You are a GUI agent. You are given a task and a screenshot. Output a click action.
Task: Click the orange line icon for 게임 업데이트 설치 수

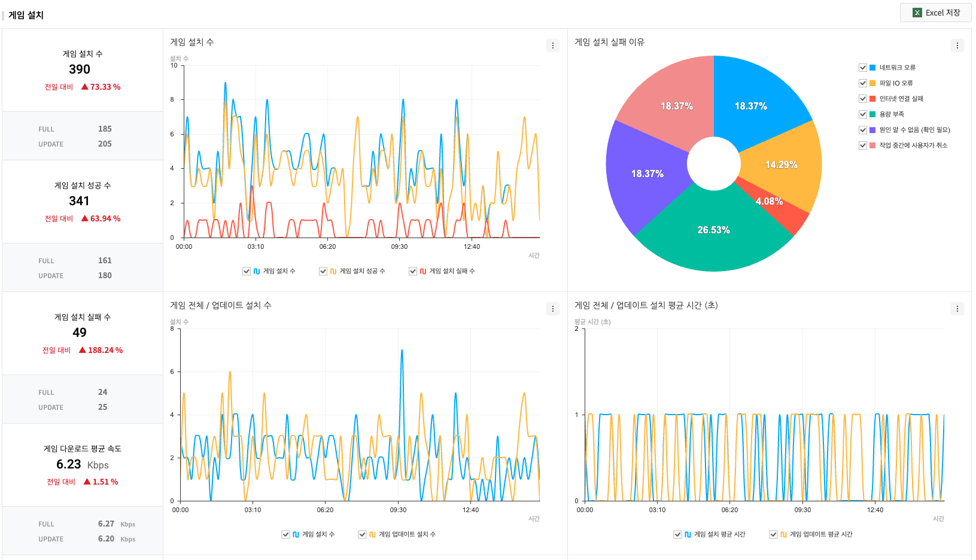[372, 534]
